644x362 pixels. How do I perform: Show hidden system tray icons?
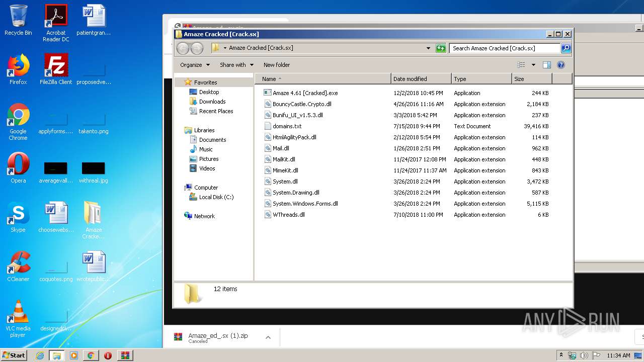[561, 355]
